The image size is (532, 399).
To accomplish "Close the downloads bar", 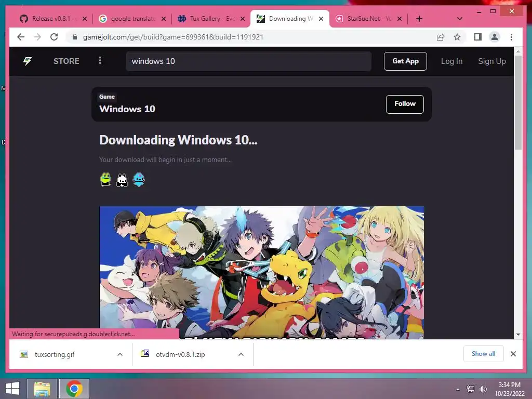I will pyautogui.click(x=513, y=354).
